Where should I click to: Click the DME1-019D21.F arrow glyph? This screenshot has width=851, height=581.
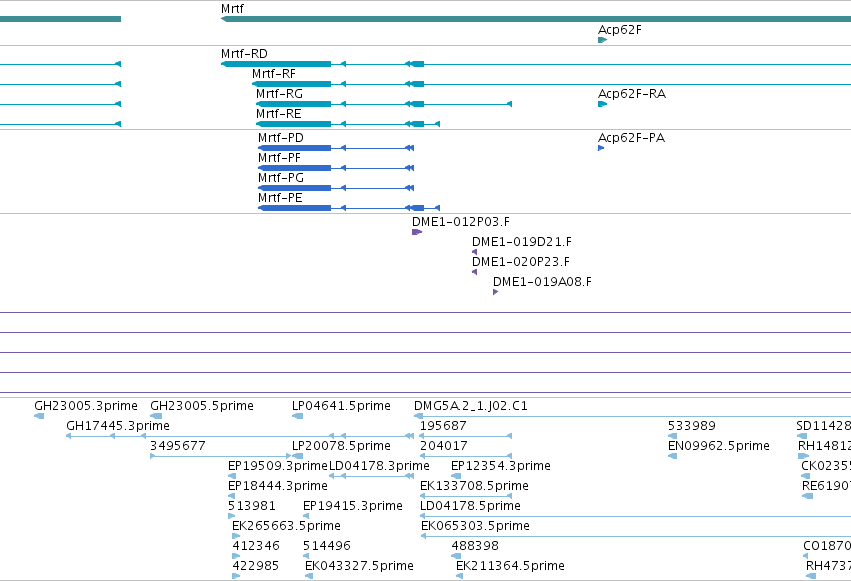click(474, 252)
